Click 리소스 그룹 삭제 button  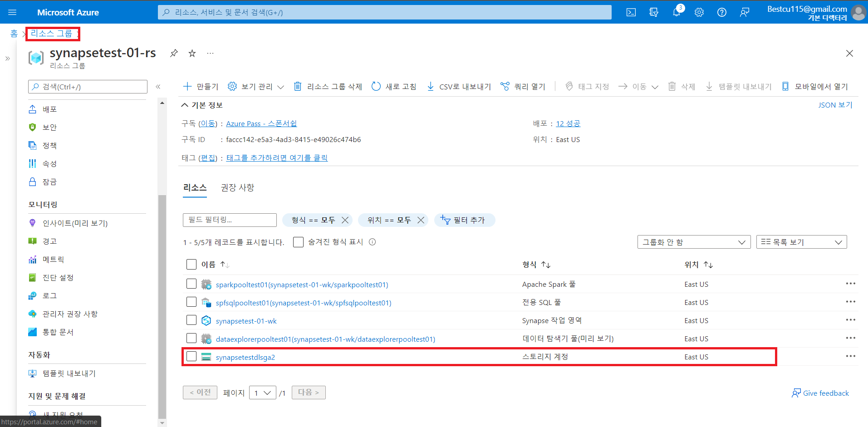point(328,87)
